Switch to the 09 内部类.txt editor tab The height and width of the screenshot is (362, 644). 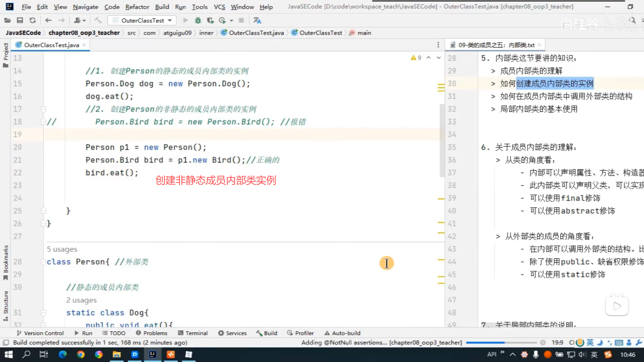496,45
